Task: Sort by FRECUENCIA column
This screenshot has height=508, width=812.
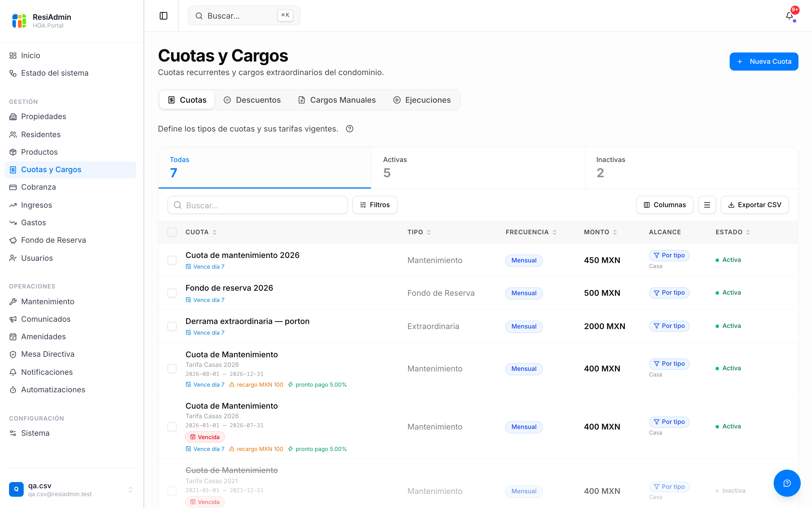Action: click(x=531, y=232)
